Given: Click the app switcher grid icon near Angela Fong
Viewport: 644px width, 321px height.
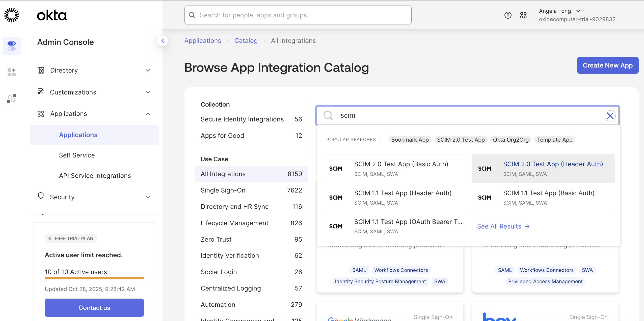Looking at the screenshot, I should click(523, 15).
